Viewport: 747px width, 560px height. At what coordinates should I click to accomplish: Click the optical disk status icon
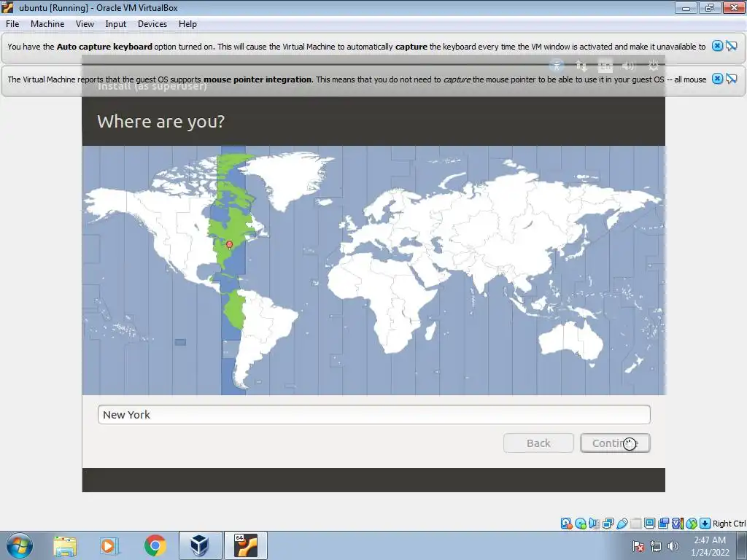(x=581, y=524)
